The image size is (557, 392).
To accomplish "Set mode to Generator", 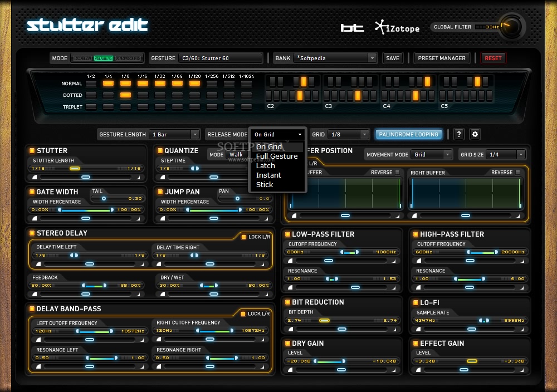I will [128, 58].
